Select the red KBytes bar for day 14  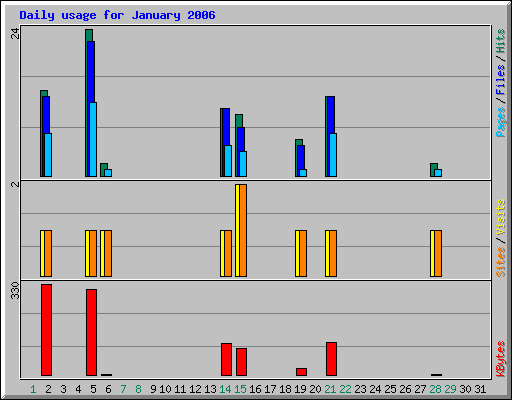point(226,359)
